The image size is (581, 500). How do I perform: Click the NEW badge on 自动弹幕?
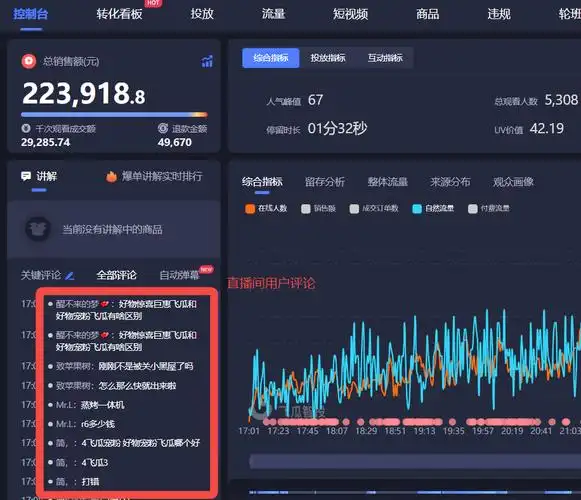(x=206, y=269)
